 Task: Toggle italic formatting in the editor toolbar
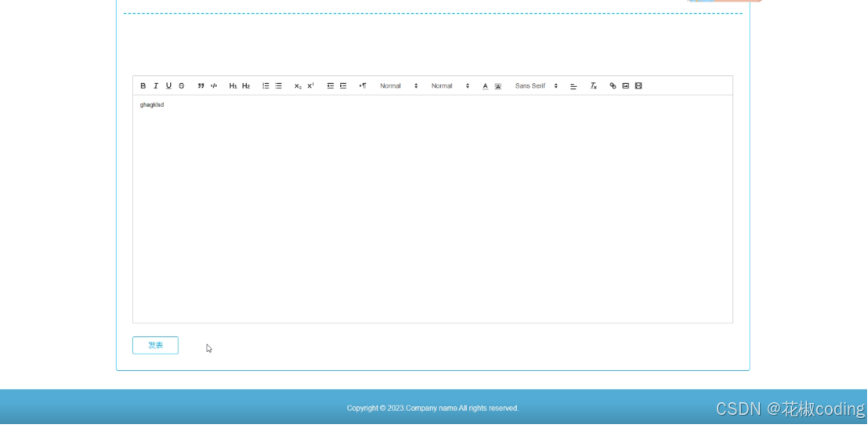click(x=156, y=86)
